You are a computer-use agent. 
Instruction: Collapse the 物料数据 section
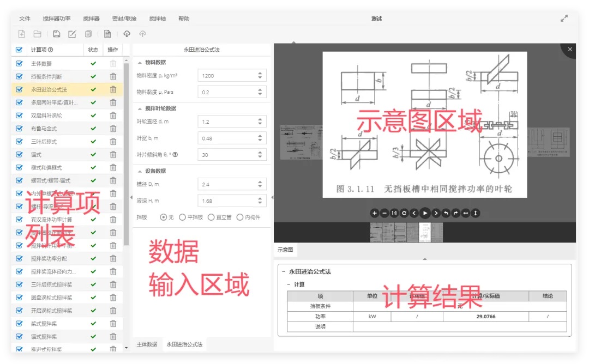click(x=139, y=63)
